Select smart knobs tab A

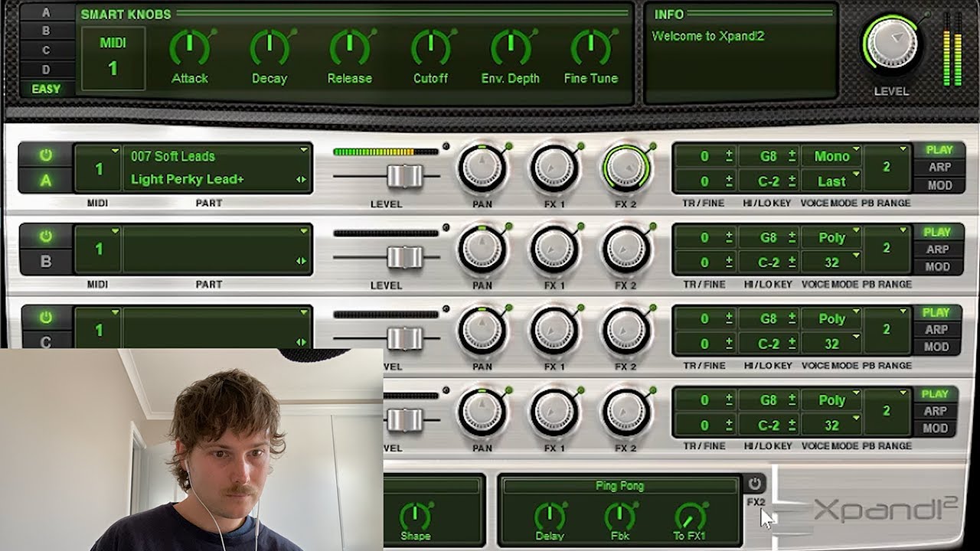[x=46, y=12]
